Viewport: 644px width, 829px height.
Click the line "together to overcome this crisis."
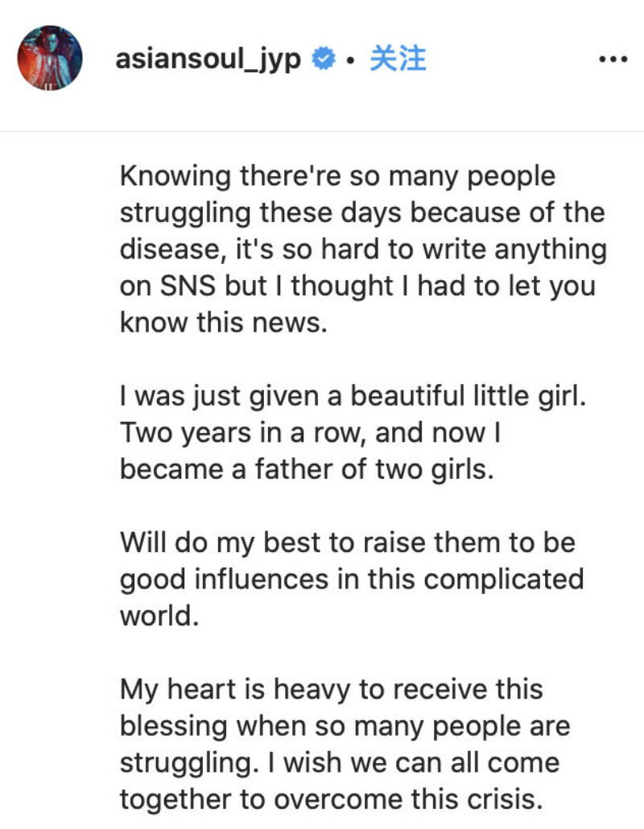click(x=328, y=799)
